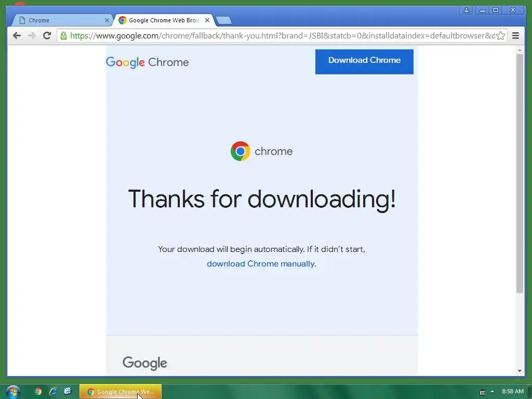Go back to the previous page

[17, 36]
